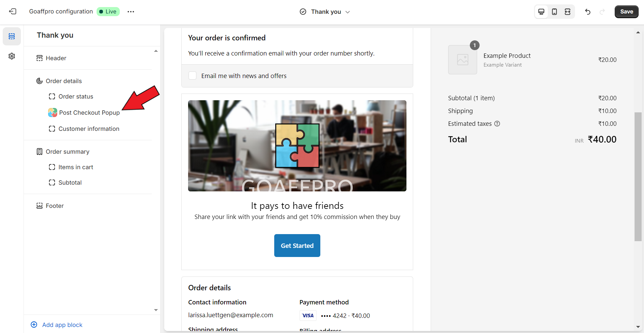The height and width of the screenshot is (333, 644).
Task: Open the Order summary section
Action: [67, 152]
